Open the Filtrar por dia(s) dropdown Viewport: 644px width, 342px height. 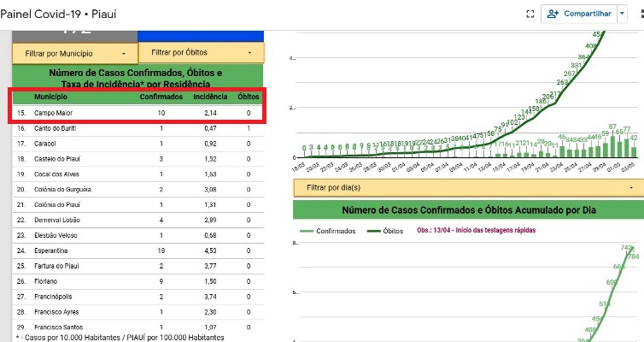click(x=469, y=187)
